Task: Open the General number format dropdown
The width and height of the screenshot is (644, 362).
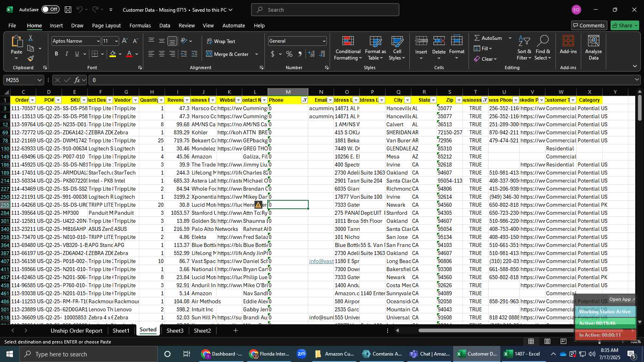Action: (x=324, y=41)
